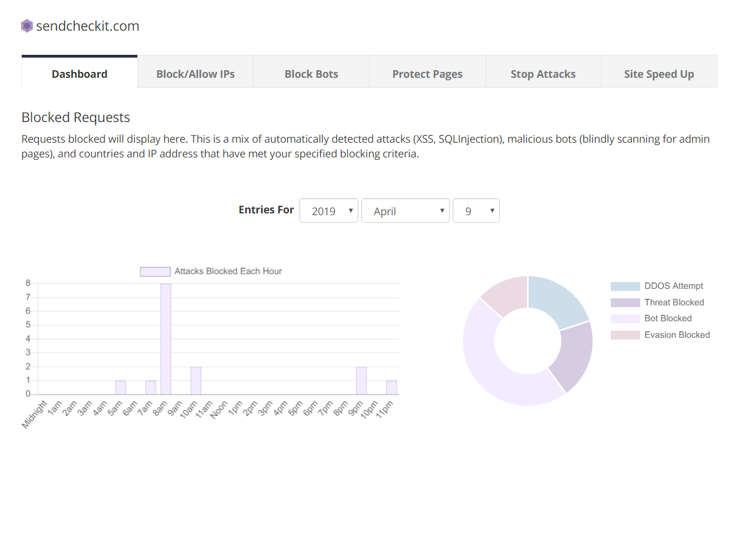Expand the day dropdown showing 9
This screenshot has width=751, height=560.
pos(476,211)
